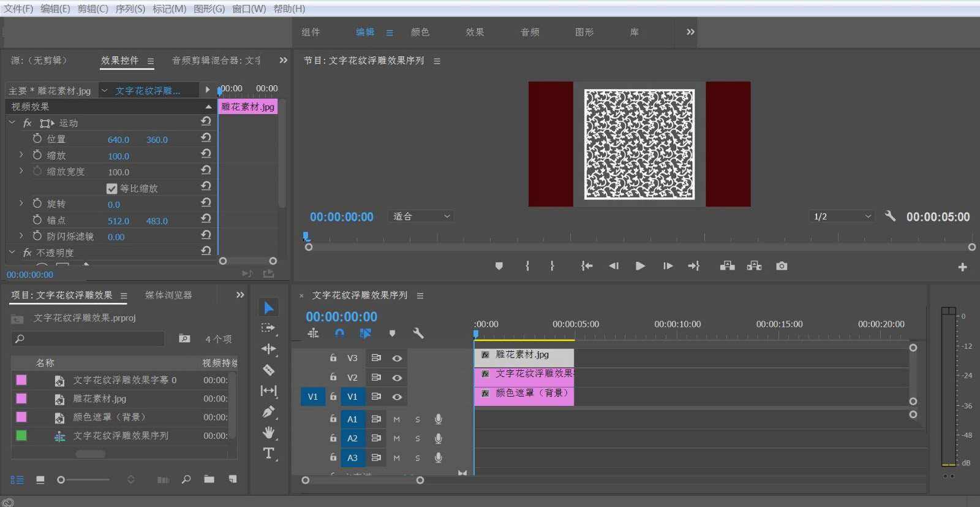The height and width of the screenshot is (507, 980).
Task: Click the project panel thumbnail zoom slider
Action: pos(61,480)
